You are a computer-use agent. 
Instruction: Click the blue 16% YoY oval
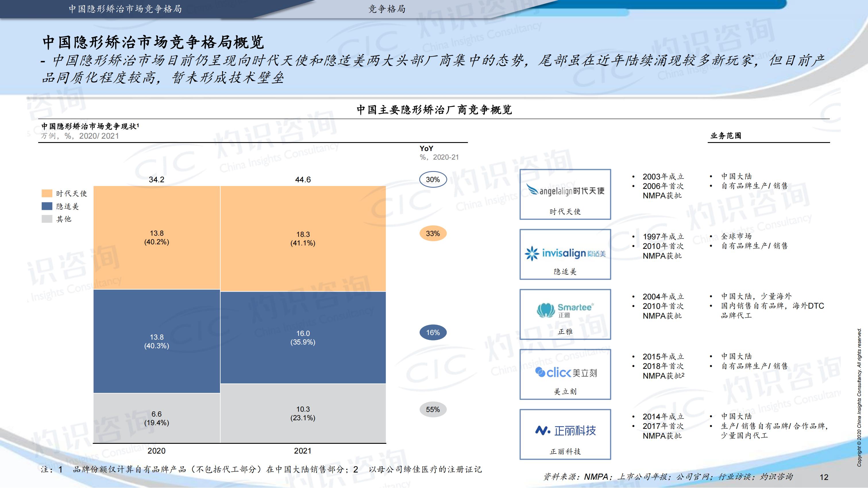(433, 332)
